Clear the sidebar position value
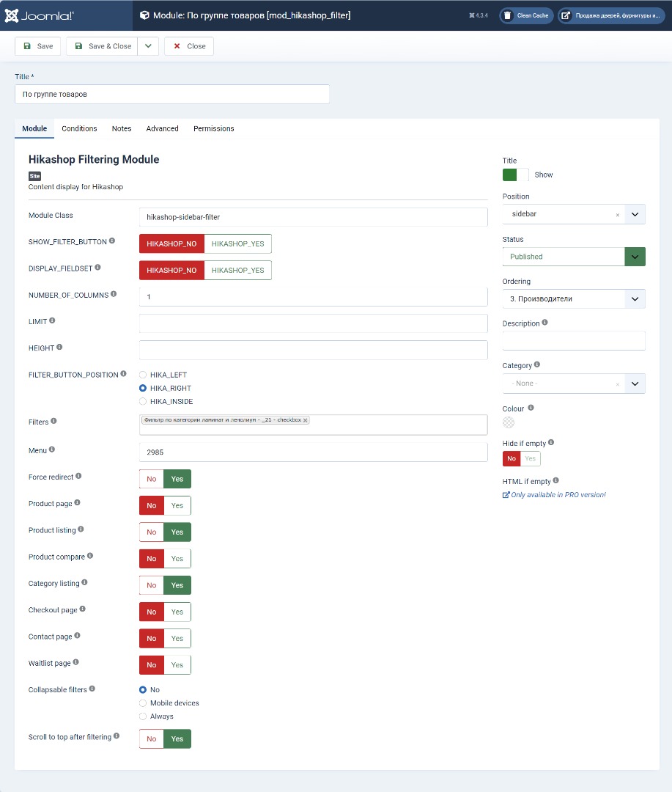Image resolution: width=672 pixels, height=792 pixels. [x=618, y=215]
